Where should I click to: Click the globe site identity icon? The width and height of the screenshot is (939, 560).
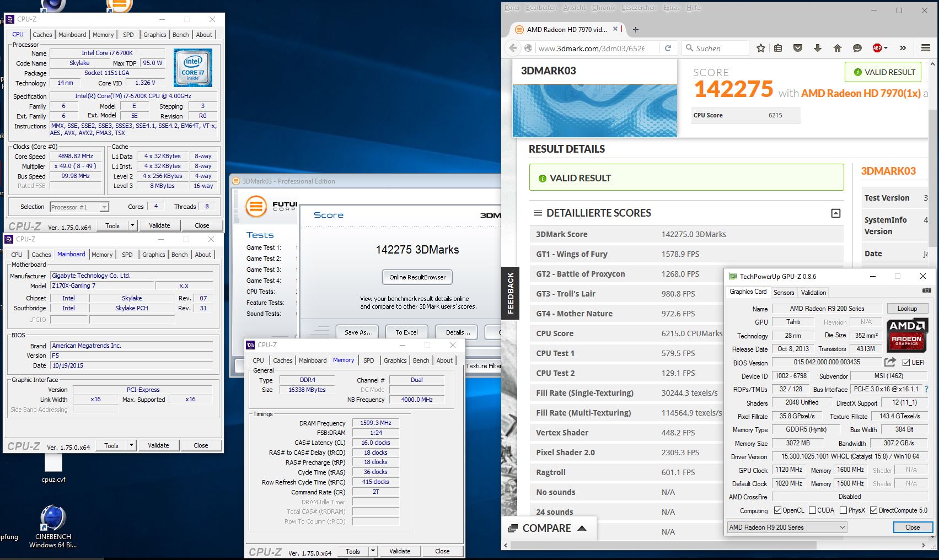click(x=528, y=48)
